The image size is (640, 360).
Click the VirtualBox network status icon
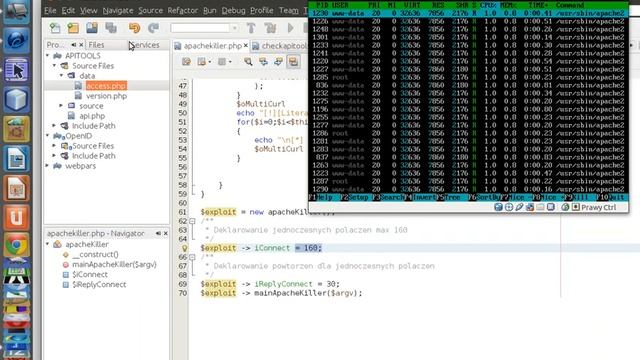click(x=530, y=207)
